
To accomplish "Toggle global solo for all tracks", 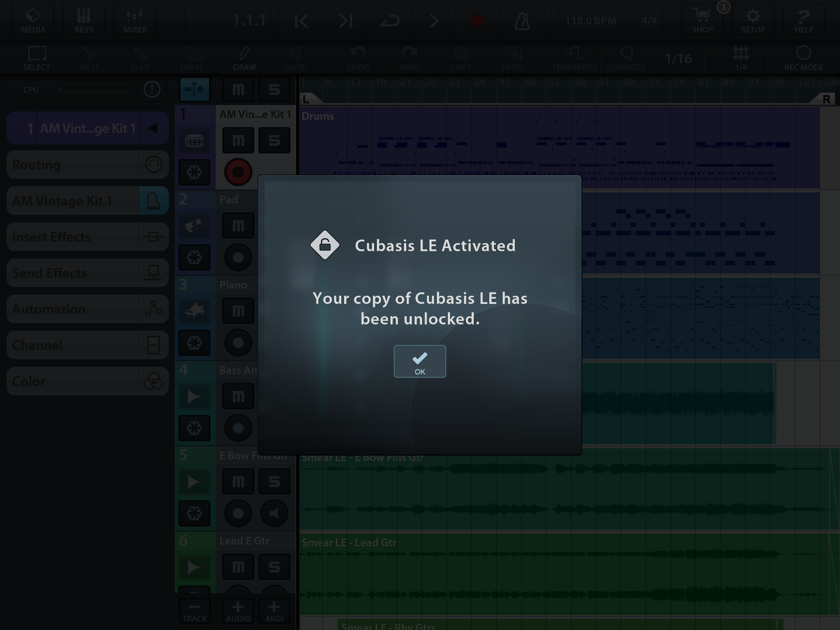I will pyautogui.click(x=274, y=89).
